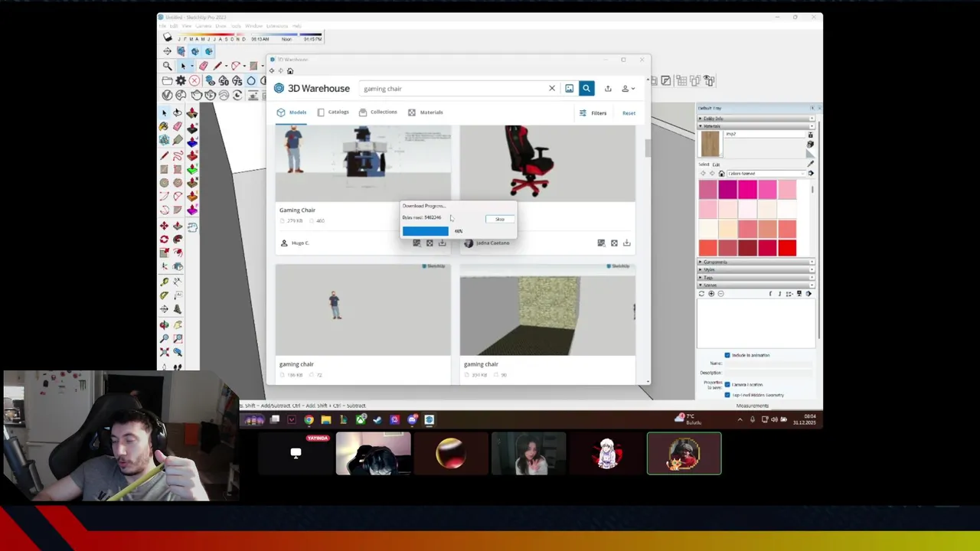Select the Eraser tool in top toolbar
Viewport: 980px width, 551px height.
click(203, 66)
